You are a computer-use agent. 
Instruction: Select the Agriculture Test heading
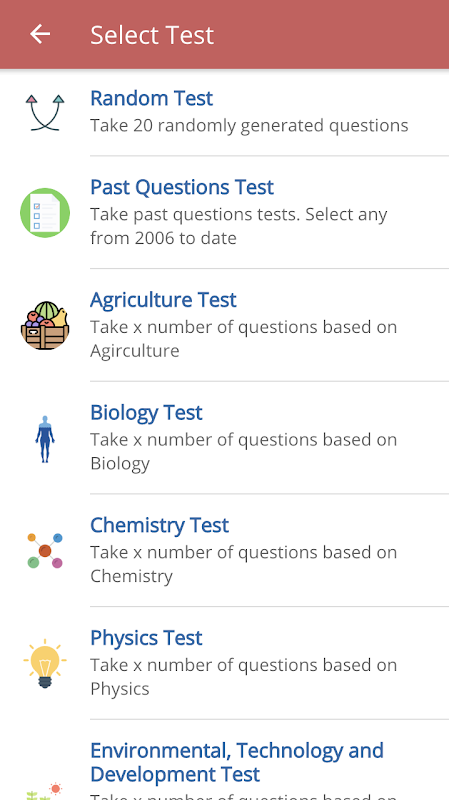[163, 299]
